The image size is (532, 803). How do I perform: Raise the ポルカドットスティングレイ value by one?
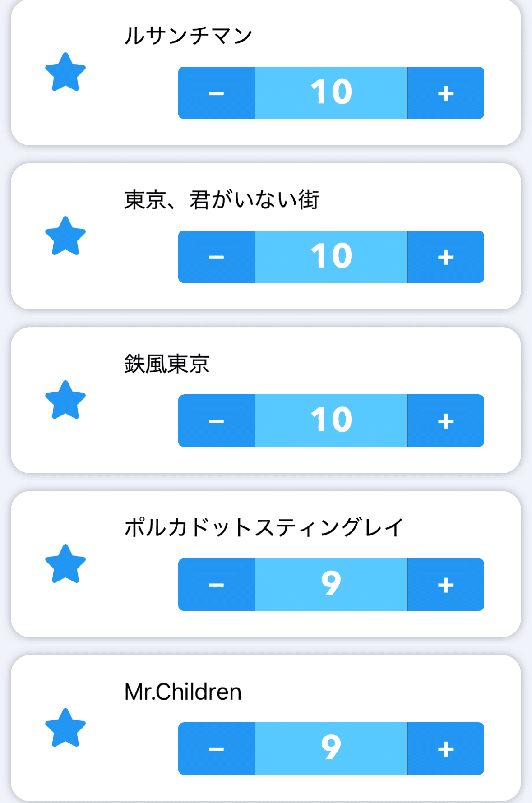[445, 585]
